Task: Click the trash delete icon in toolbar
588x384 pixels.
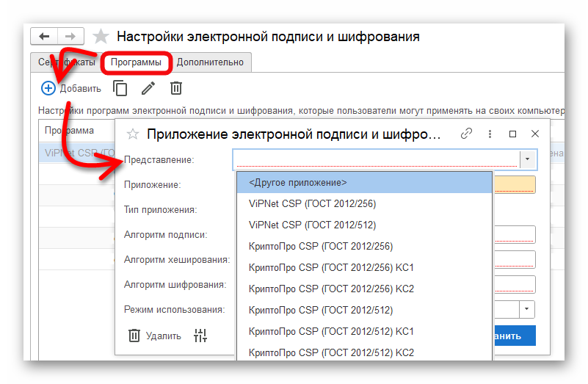Action: click(x=176, y=89)
